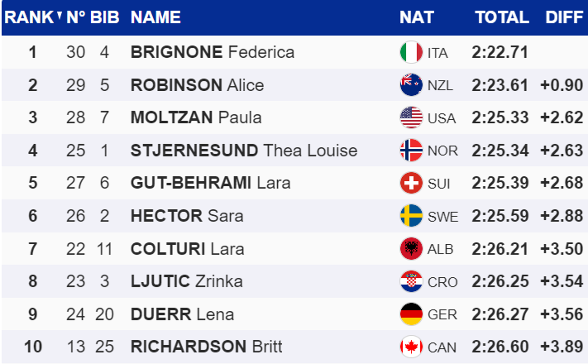This screenshot has width=588, height=364.
Task: Sort table by NAME column header
Action: [156, 17]
